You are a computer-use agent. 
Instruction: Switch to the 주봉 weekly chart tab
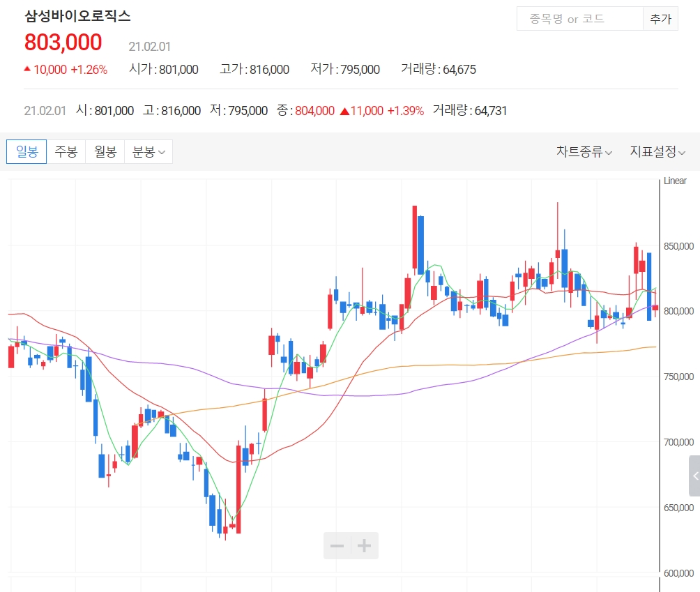66,152
